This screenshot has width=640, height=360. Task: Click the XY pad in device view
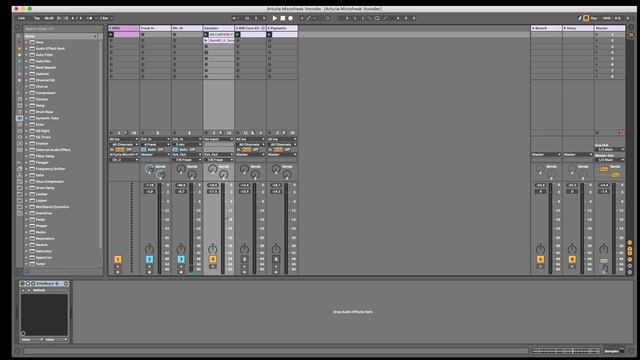[x=44, y=315]
